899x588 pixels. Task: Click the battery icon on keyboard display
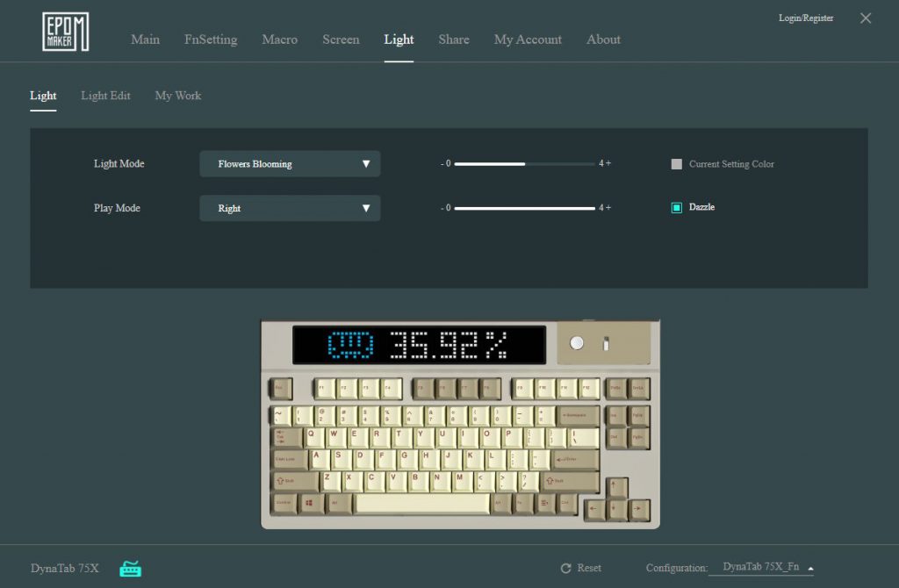[x=350, y=344]
